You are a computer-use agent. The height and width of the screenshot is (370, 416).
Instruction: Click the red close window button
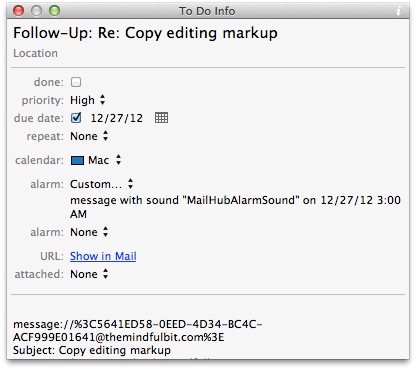(x=18, y=11)
